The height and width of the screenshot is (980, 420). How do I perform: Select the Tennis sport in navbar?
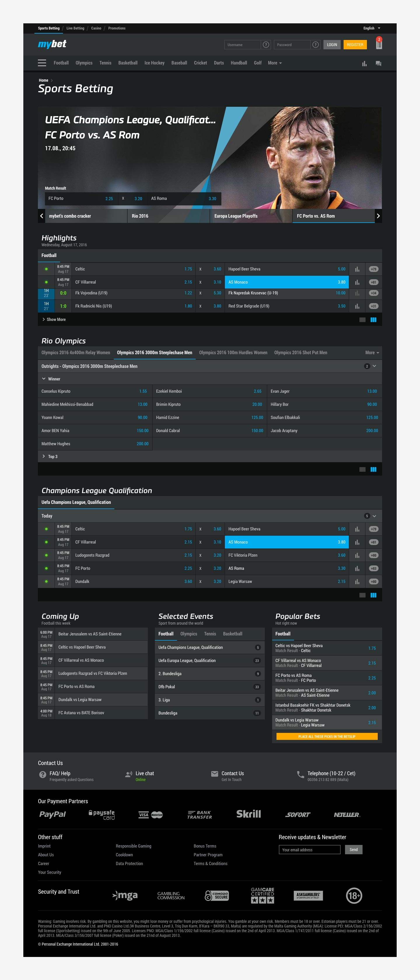(105, 63)
